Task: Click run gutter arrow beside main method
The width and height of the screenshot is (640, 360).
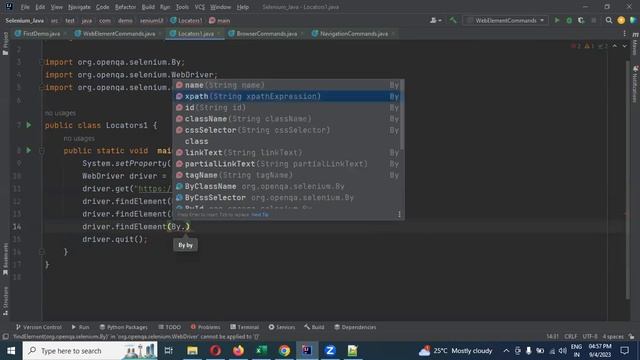Action: coord(29,150)
